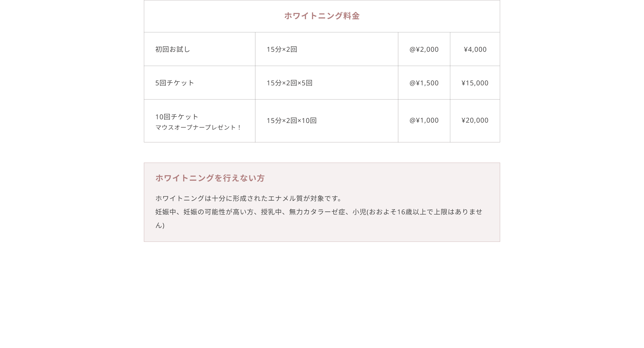Select the ¥4,000 total price cell
Viewport: 644px width, 348px height.
coord(475,49)
